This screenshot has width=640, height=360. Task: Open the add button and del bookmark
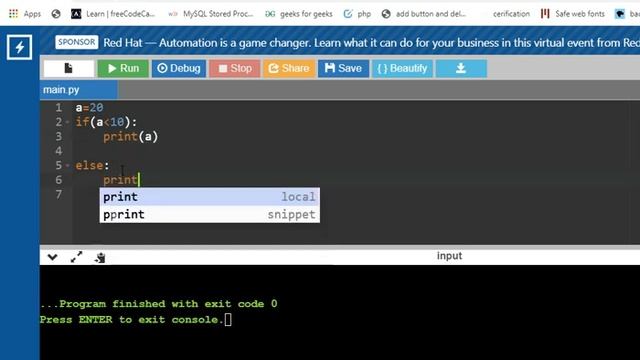(x=423, y=14)
